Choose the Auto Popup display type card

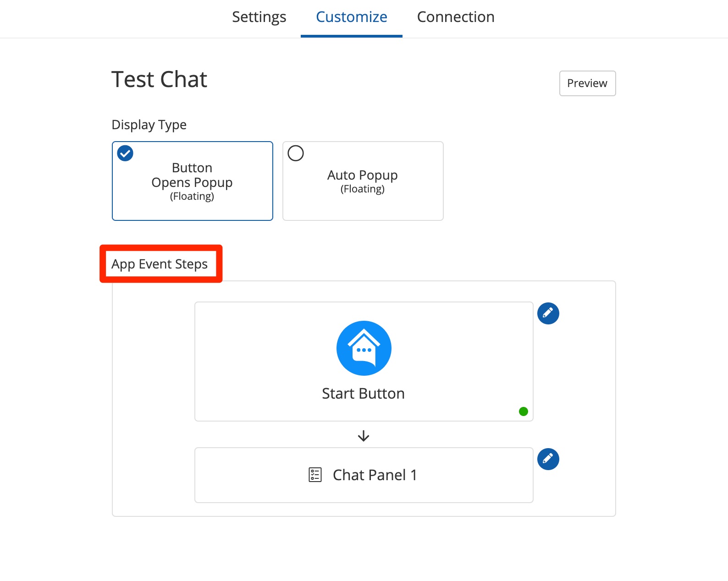(363, 181)
